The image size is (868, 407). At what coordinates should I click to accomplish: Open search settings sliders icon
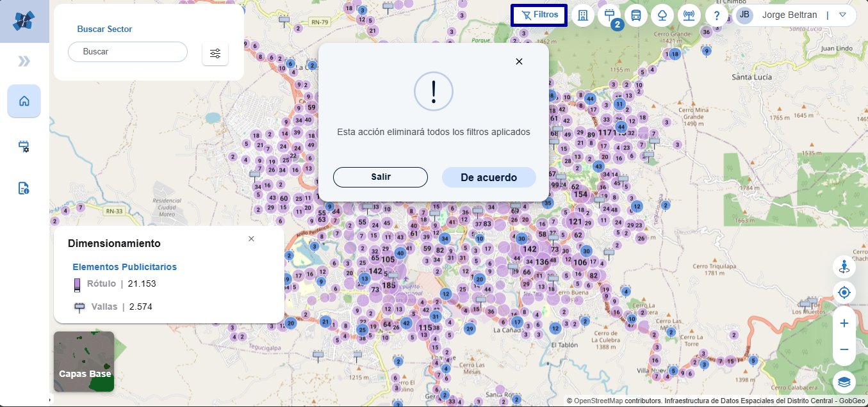[215, 53]
